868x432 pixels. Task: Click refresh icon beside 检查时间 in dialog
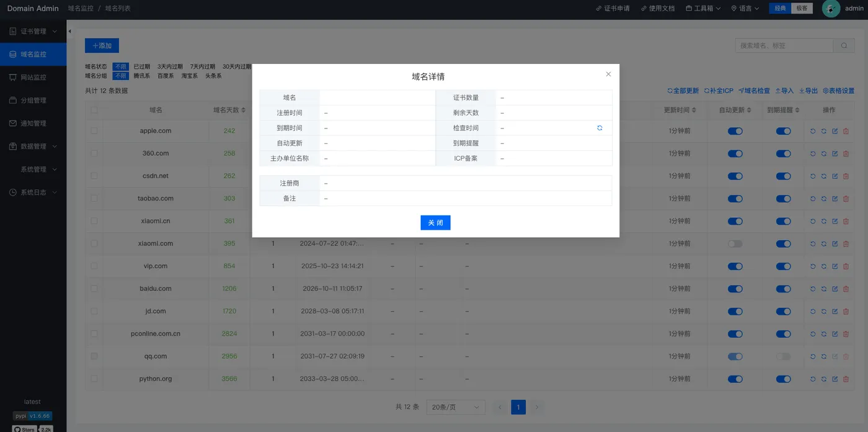[x=600, y=128]
